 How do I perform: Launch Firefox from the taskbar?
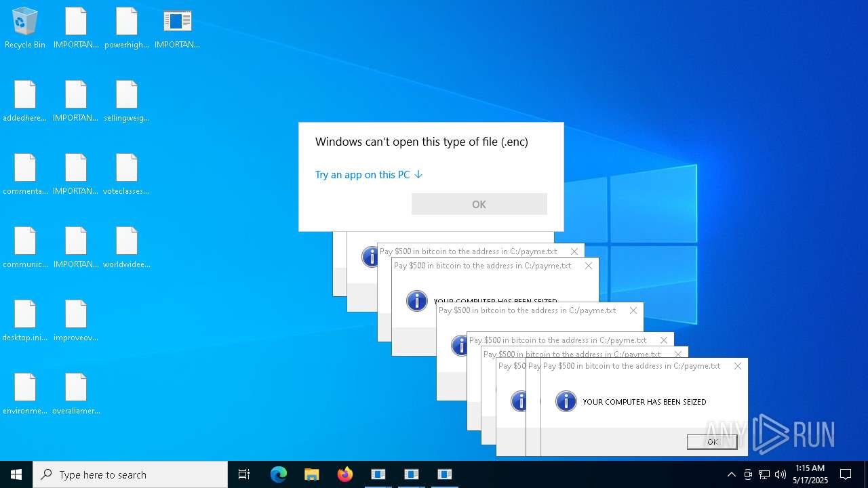tap(345, 474)
